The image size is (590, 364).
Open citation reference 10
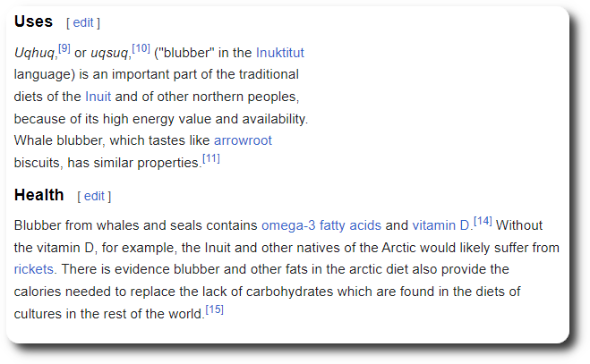pos(141,48)
